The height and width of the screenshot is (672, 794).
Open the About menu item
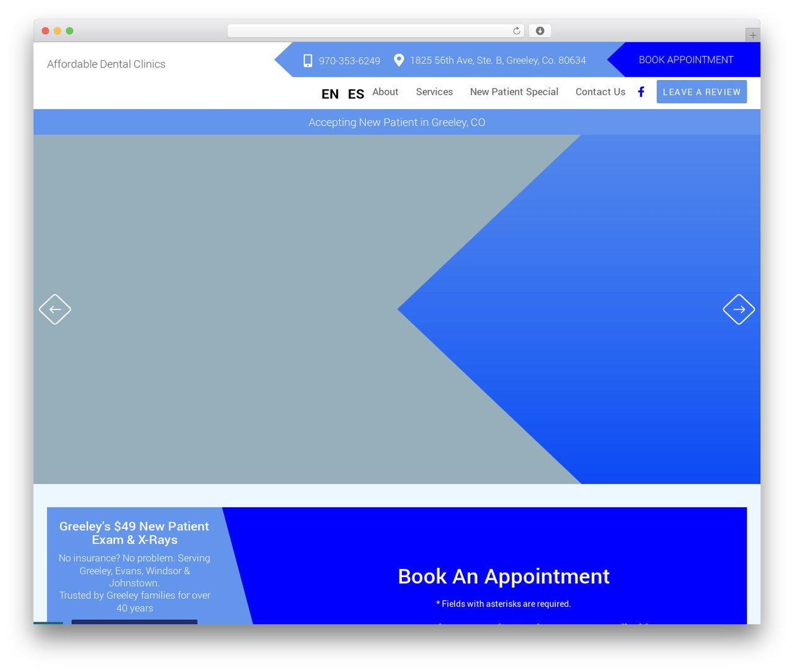[385, 92]
